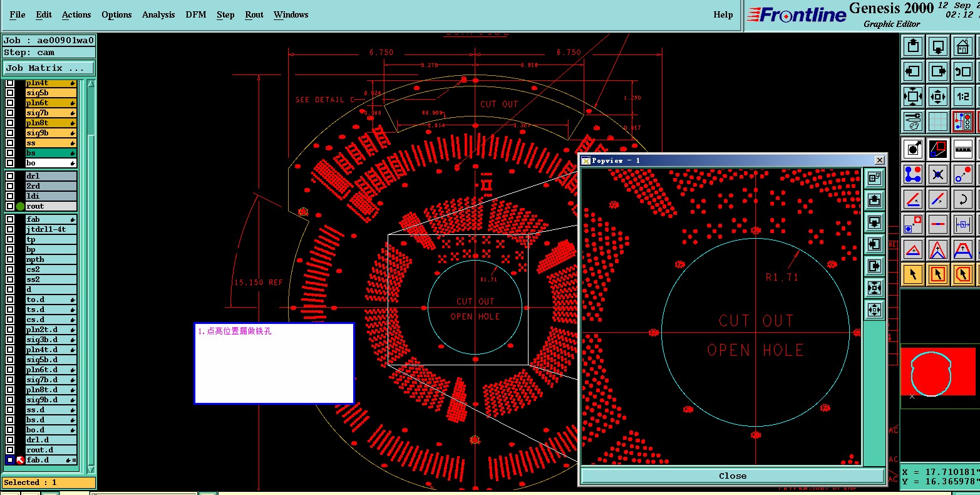Zoom in using the main toolbar icon
980x495 pixels.
click(x=913, y=96)
